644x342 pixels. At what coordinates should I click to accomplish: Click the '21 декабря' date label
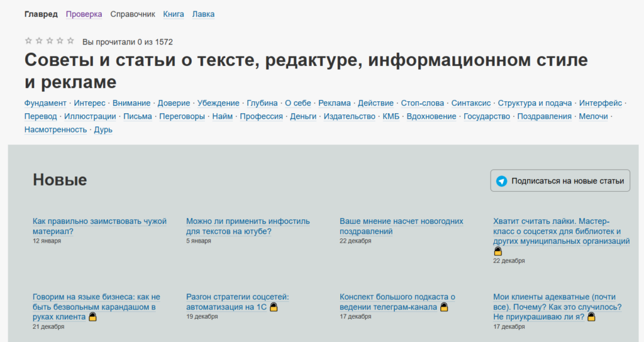[x=48, y=327]
